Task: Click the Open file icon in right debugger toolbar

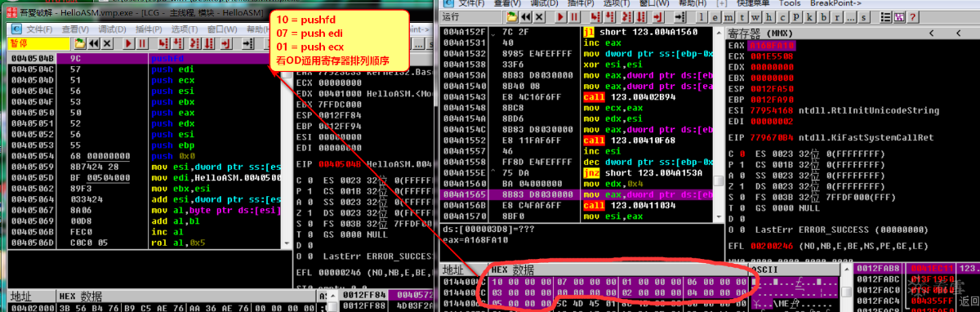Action: 511,17
